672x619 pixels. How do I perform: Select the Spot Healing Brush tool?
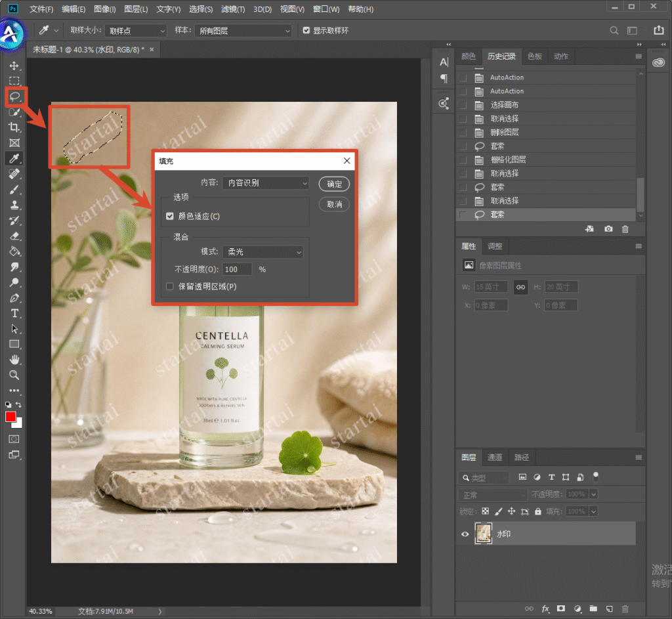click(x=14, y=174)
